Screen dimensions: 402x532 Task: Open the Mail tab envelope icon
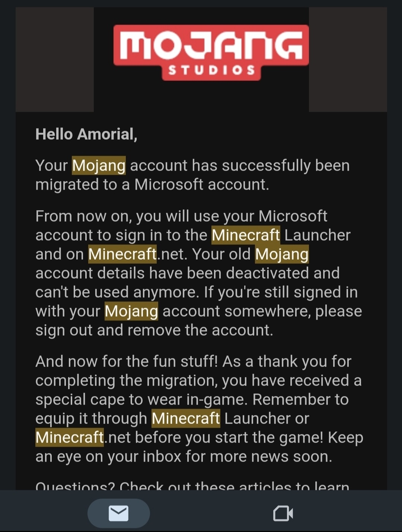[118, 513]
